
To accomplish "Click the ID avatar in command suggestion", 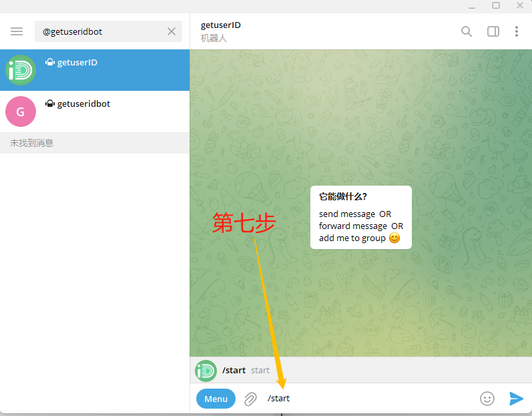I will (x=206, y=371).
